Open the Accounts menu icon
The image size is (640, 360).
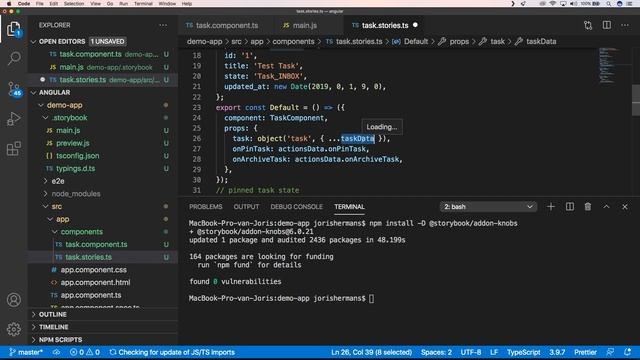(x=14, y=300)
